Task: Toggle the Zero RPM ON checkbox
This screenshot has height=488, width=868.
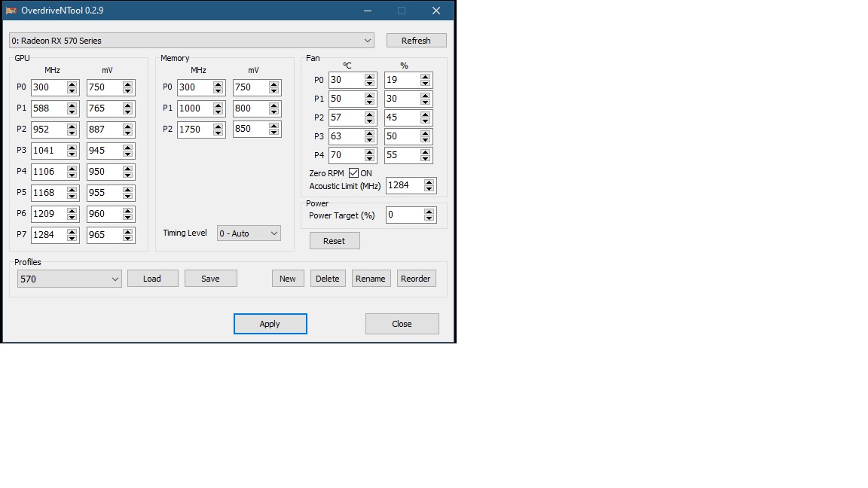Action: point(353,173)
